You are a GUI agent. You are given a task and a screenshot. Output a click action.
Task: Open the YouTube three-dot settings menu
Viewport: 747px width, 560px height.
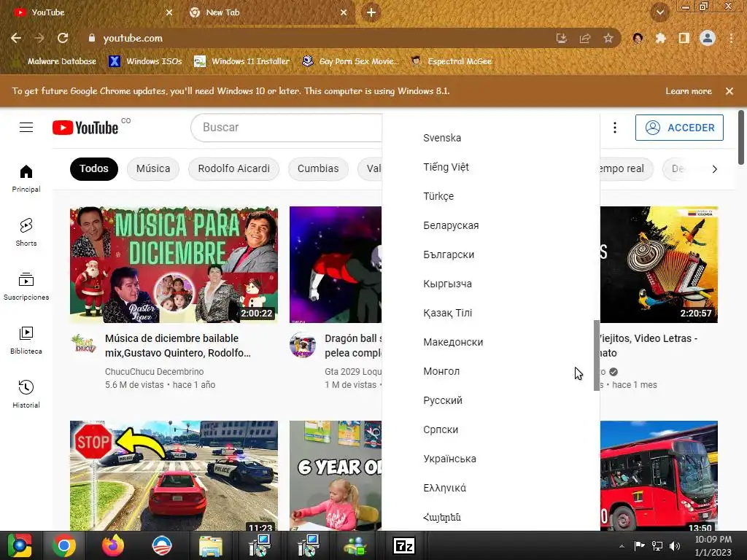point(614,128)
